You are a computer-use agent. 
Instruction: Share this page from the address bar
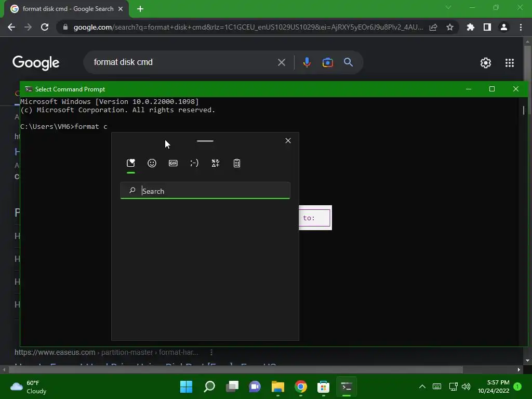click(x=433, y=27)
